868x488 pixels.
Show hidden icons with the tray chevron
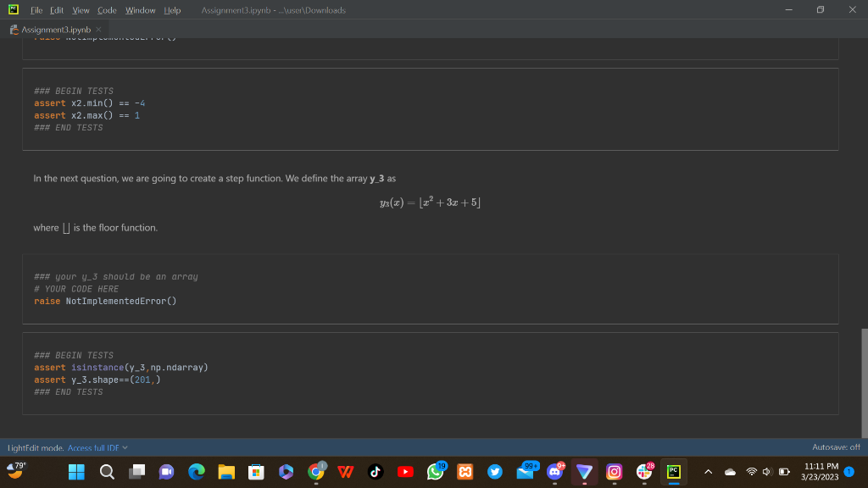tap(709, 472)
